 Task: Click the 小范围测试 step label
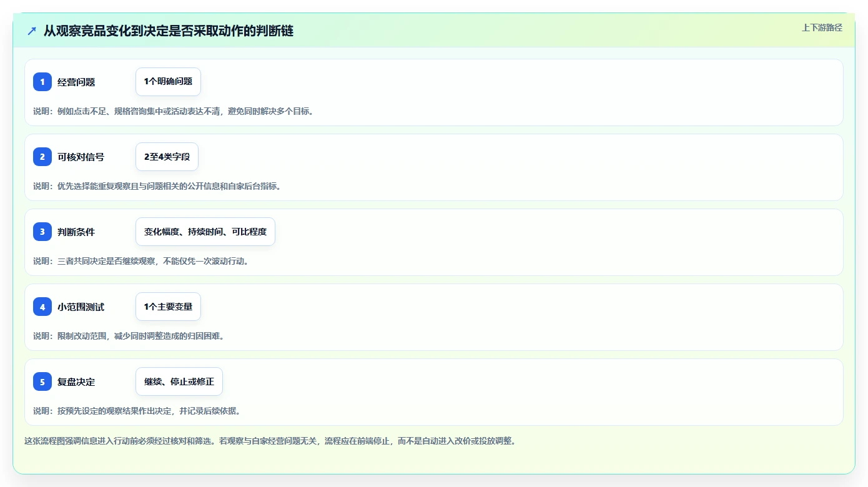point(81,307)
